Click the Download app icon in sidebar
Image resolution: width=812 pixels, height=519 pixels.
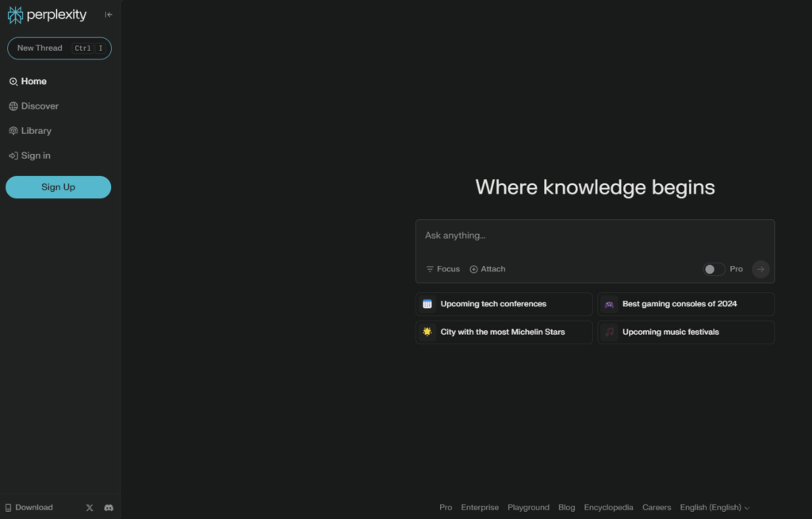9,507
